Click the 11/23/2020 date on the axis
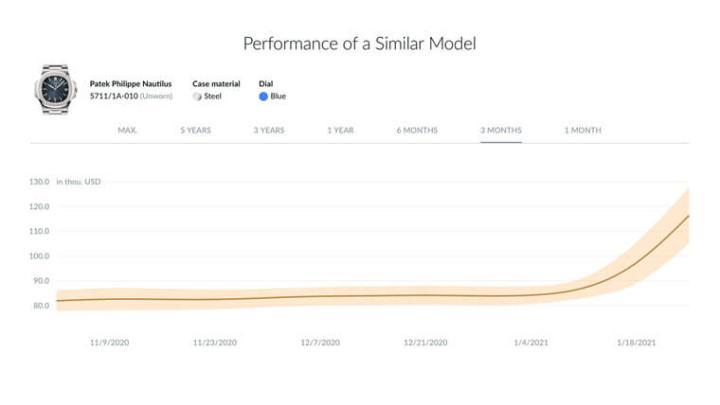 click(214, 342)
